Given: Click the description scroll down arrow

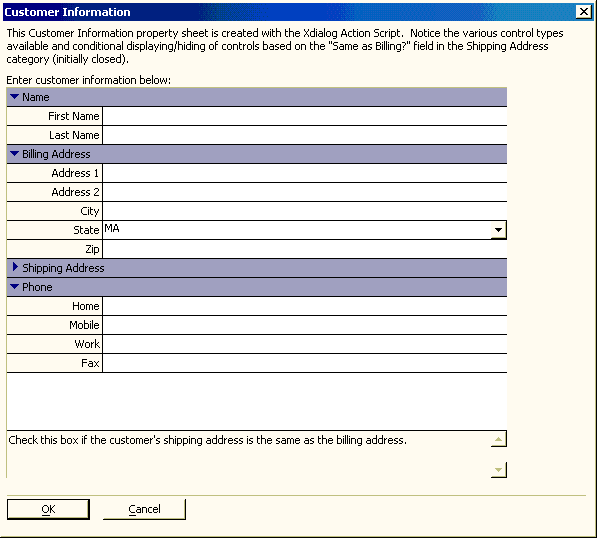Looking at the screenshot, I should pyautogui.click(x=498, y=470).
